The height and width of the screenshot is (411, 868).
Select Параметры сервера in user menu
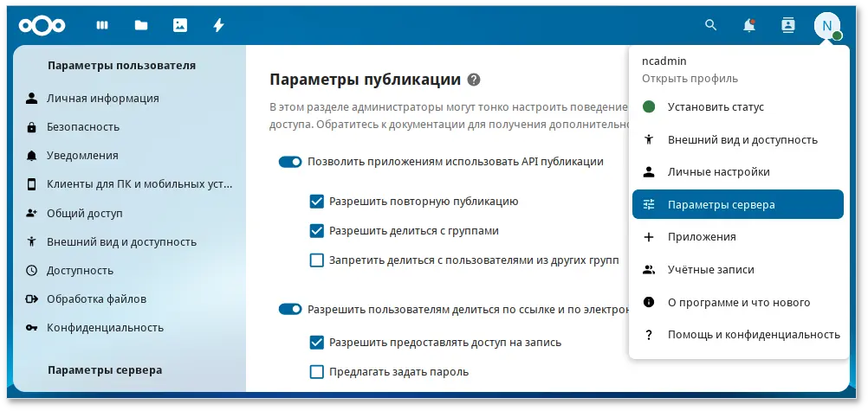point(738,205)
